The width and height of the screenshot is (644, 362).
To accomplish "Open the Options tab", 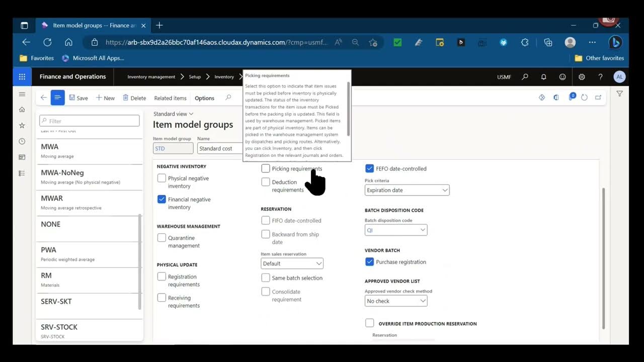I will [204, 98].
